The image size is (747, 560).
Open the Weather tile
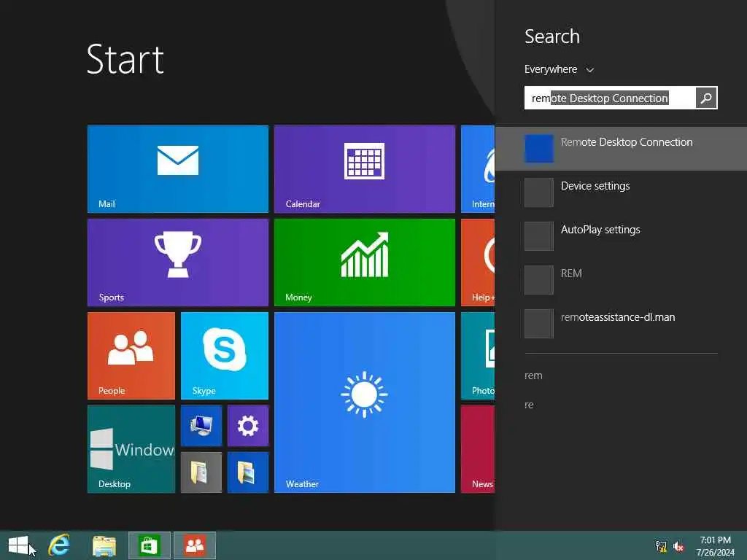click(365, 402)
